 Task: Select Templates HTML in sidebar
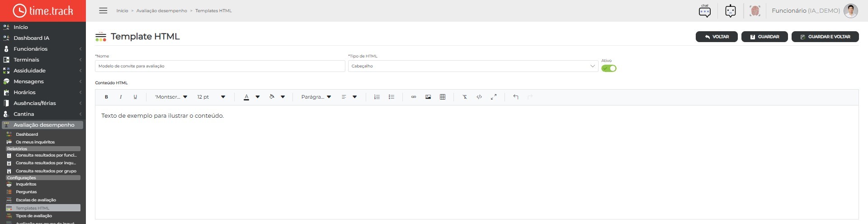click(43, 208)
